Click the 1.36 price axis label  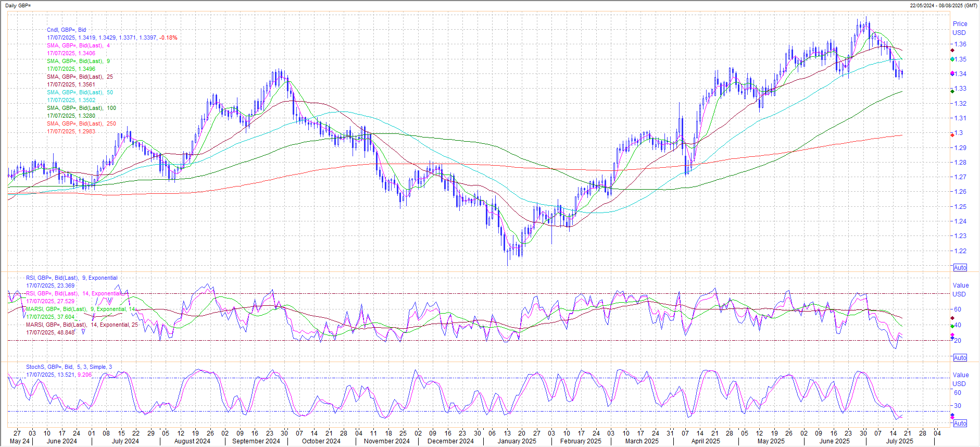[960, 44]
